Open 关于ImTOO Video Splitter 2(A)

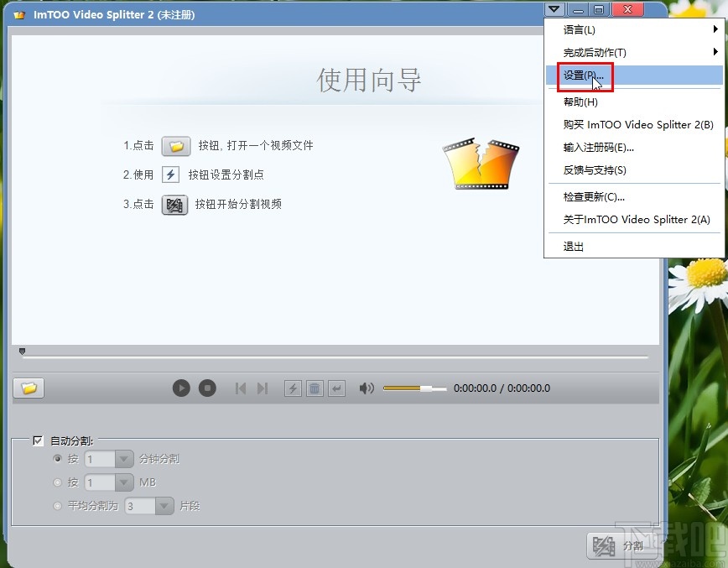[x=635, y=220]
